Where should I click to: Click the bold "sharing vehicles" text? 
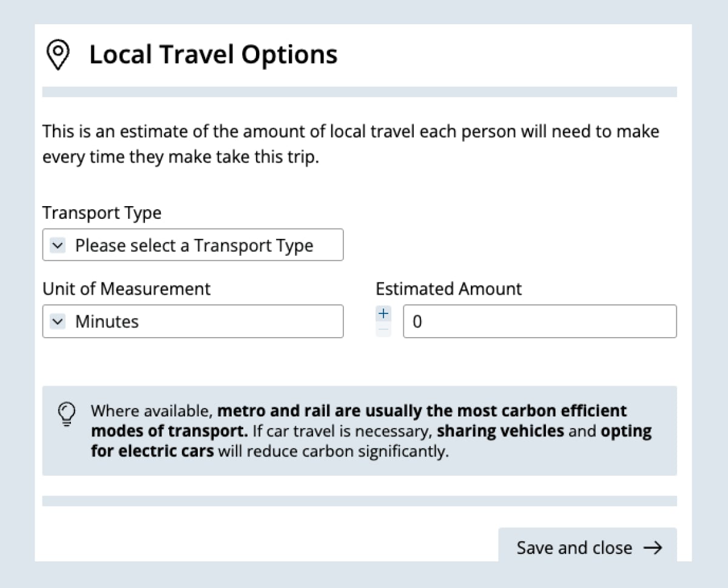[500, 432]
